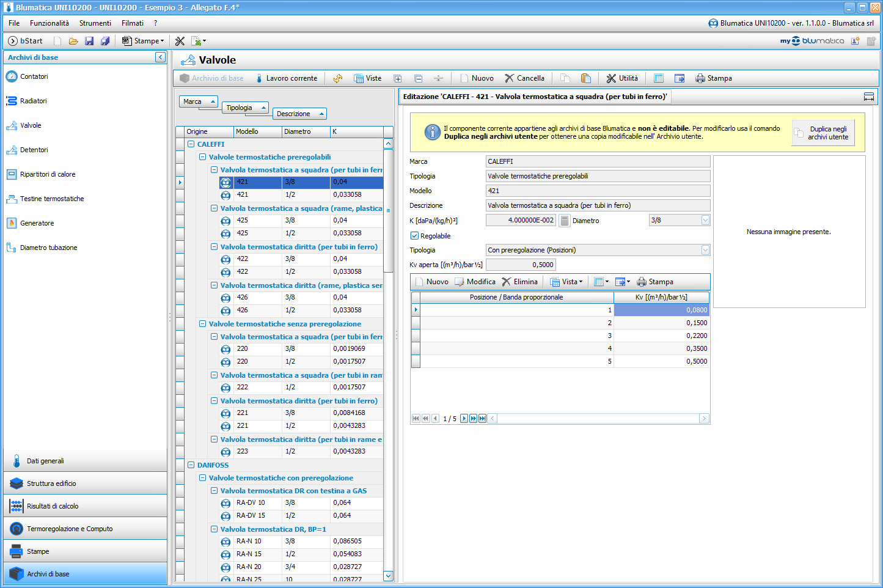Open a file with the folder icon

pos(73,41)
